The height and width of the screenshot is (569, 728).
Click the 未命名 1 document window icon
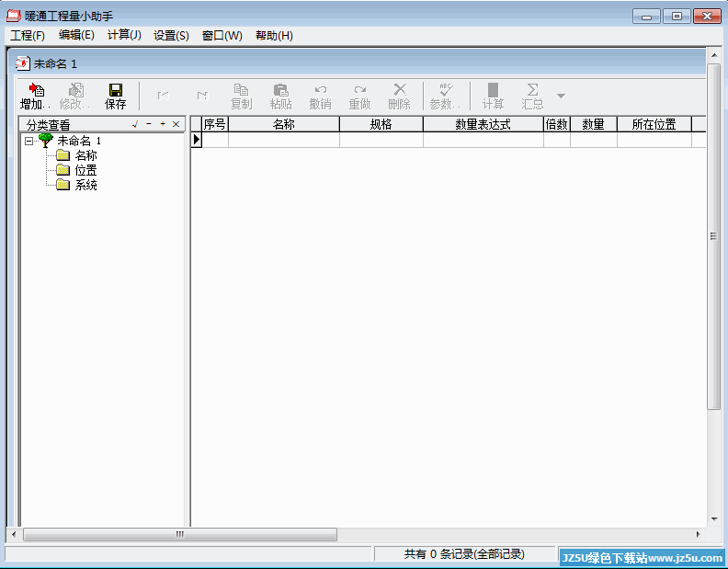click(x=22, y=63)
